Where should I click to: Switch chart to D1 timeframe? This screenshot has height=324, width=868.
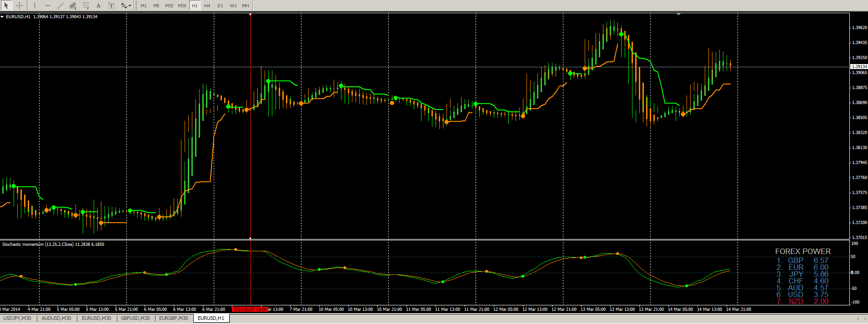coord(220,5)
